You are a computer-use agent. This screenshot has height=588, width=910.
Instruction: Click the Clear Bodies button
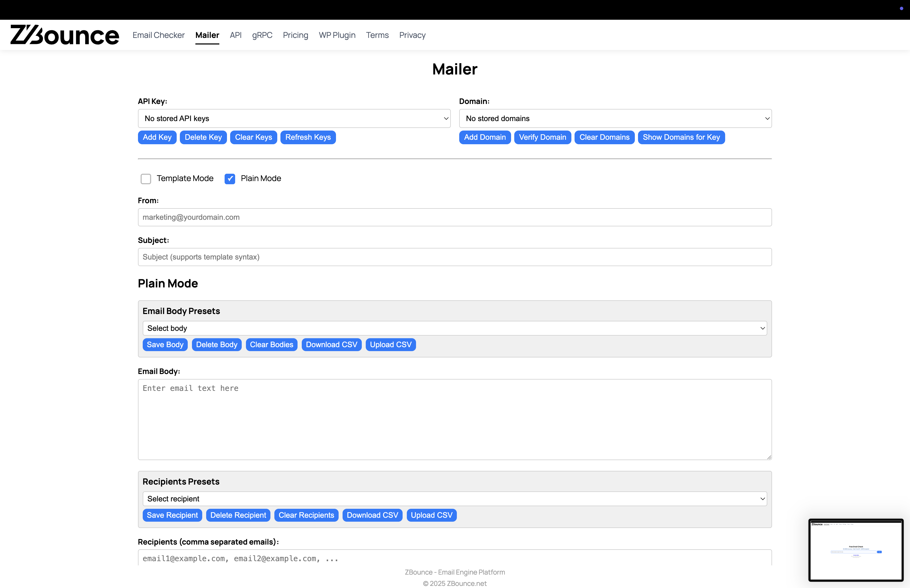coord(271,345)
